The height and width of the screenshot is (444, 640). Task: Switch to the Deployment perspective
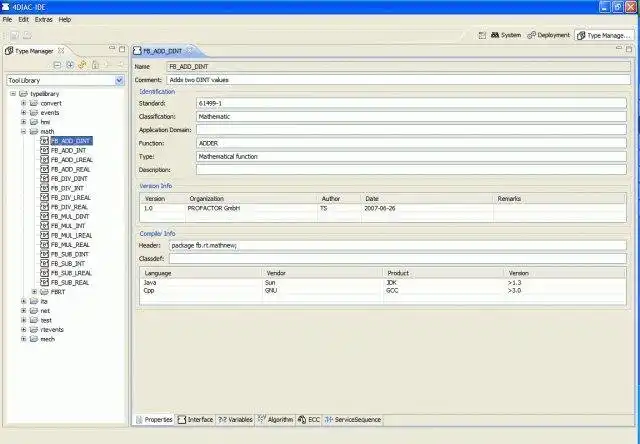(549, 36)
